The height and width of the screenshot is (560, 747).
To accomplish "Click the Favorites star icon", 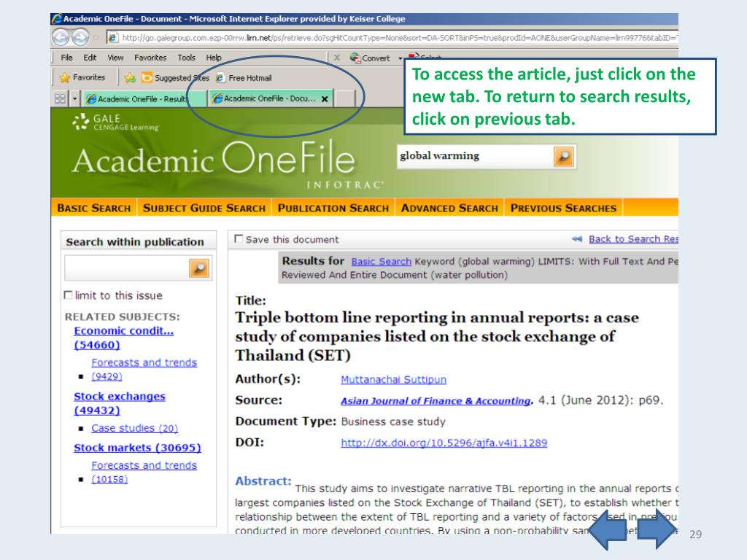I will point(65,77).
